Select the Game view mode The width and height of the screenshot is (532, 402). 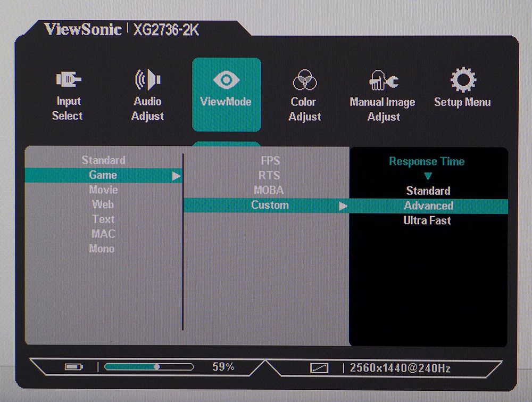(104, 175)
